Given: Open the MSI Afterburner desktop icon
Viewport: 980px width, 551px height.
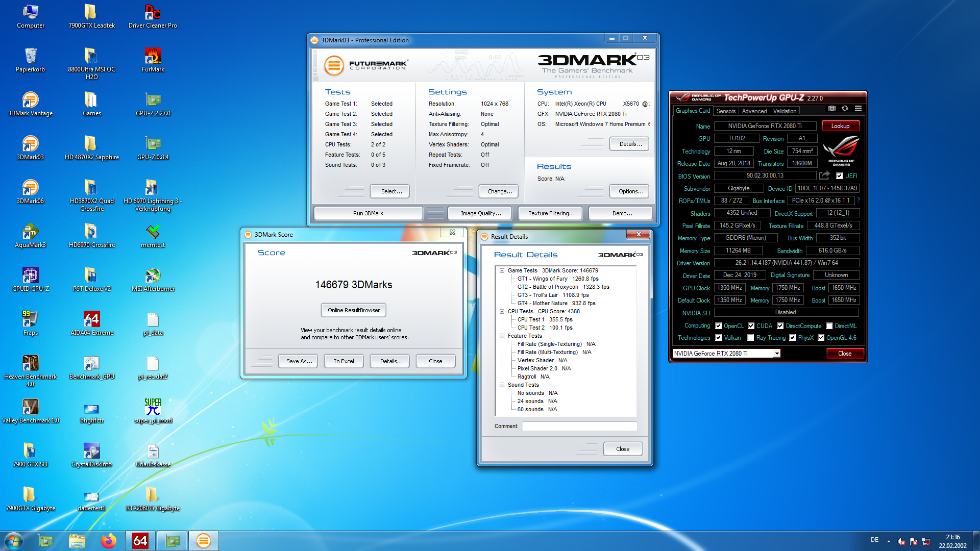Looking at the screenshot, I should pos(153,276).
